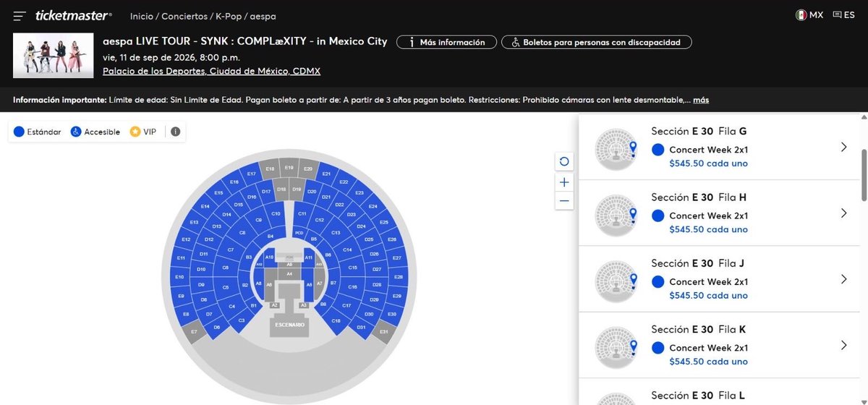Screen dimensions: 868x405
Task: Click the VIP star legend icon
Action: [135, 132]
